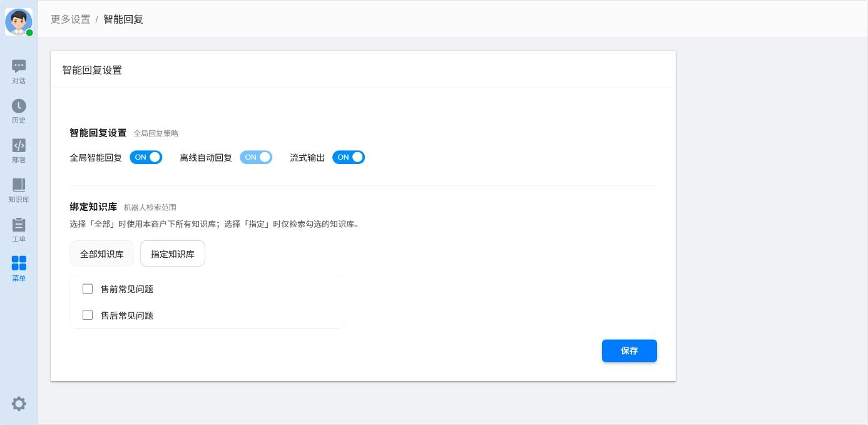
Task: Go to 更多设置 in the breadcrumb
Action: [71, 19]
